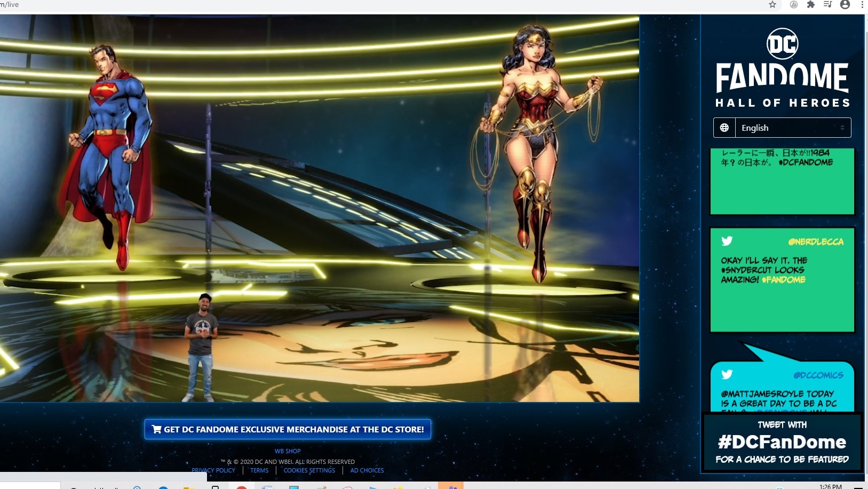Click Twitter bird icon on @DCCOMICS tweet
868x489 pixels.
[727, 374]
